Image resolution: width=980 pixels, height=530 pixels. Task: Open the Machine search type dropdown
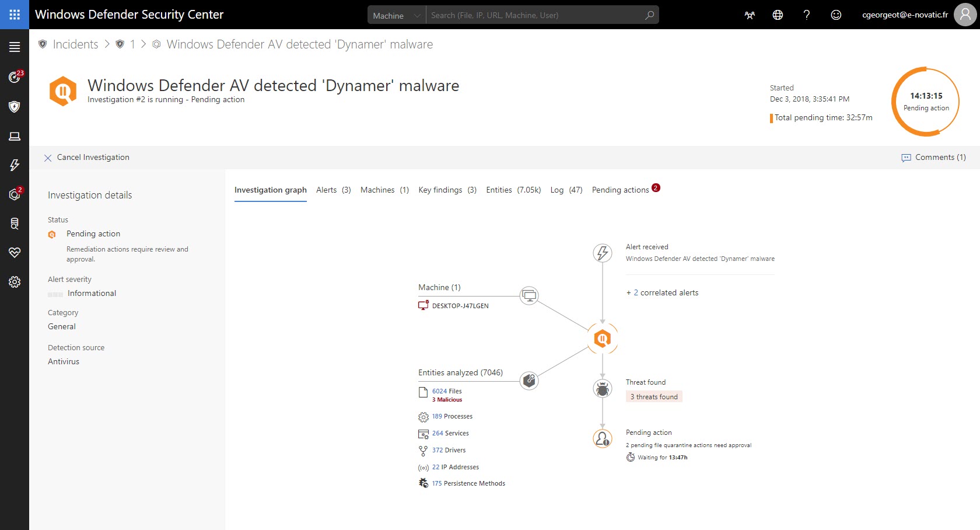click(x=397, y=15)
